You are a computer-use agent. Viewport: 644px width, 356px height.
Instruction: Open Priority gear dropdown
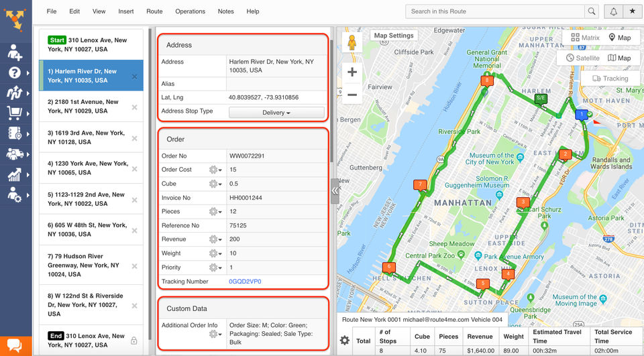click(215, 268)
